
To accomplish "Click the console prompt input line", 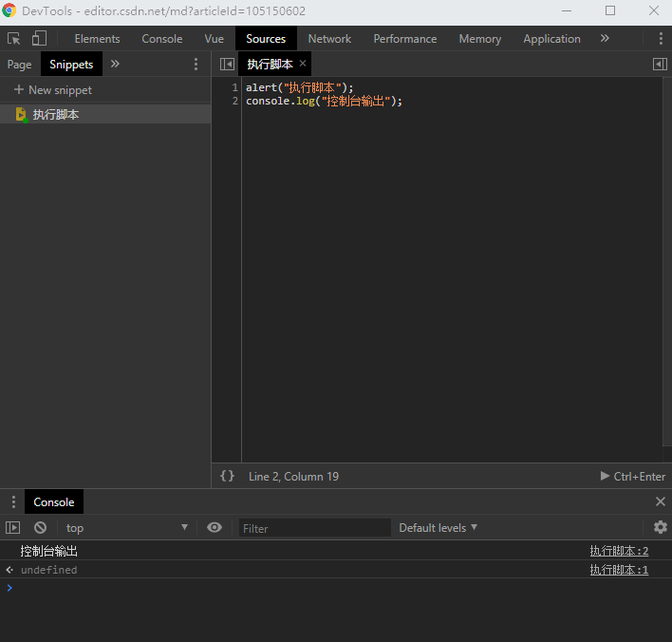I will coord(336,588).
